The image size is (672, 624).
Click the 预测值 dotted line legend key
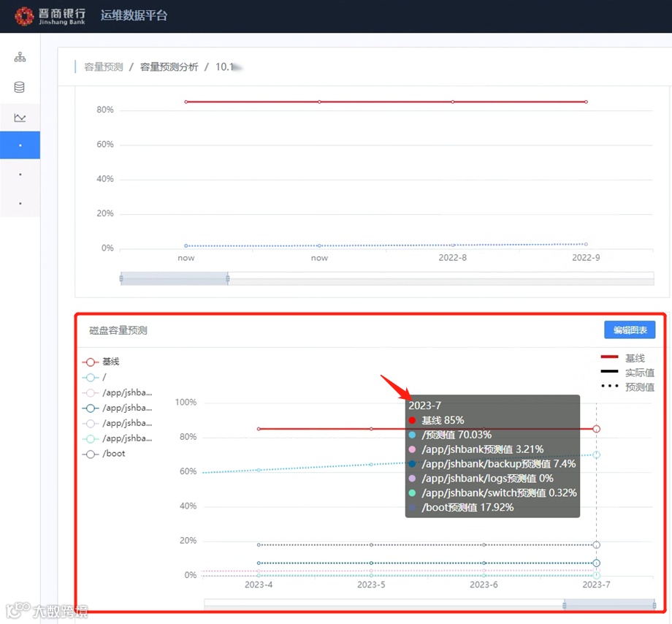(x=609, y=386)
